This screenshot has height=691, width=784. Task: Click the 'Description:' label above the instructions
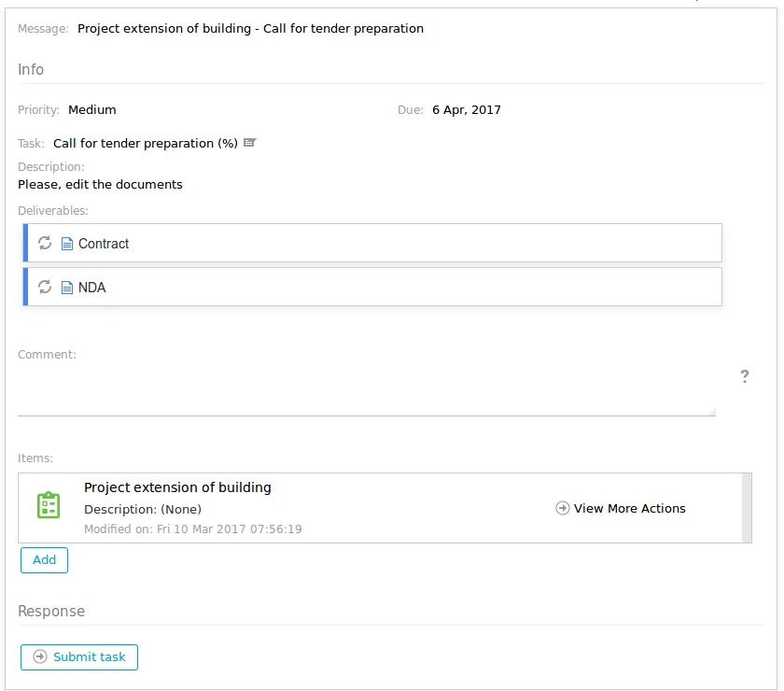[51, 166]
